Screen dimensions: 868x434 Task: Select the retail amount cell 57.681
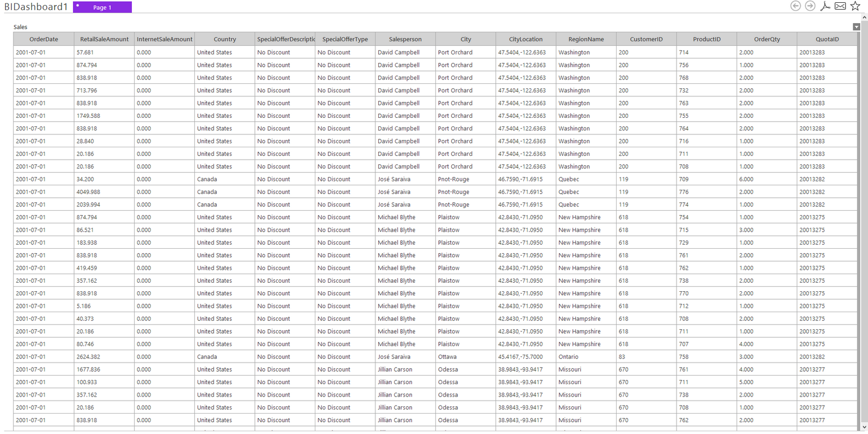tap(104, 52)
